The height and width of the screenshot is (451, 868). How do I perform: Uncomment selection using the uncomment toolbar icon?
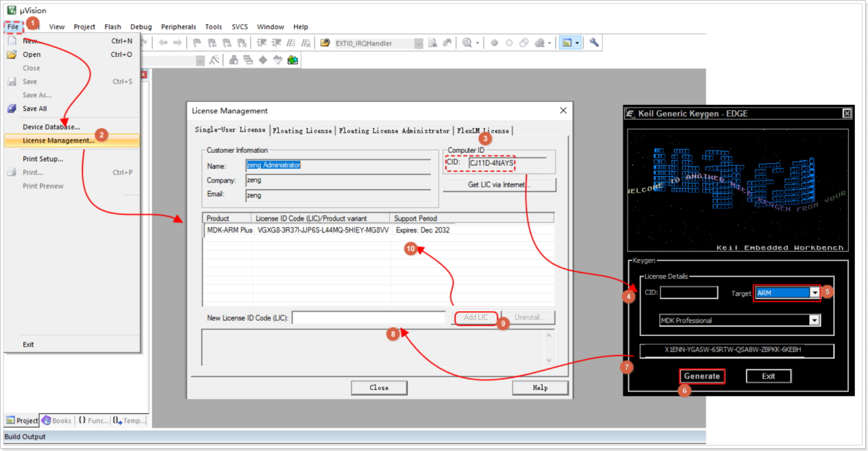(306, 42)
